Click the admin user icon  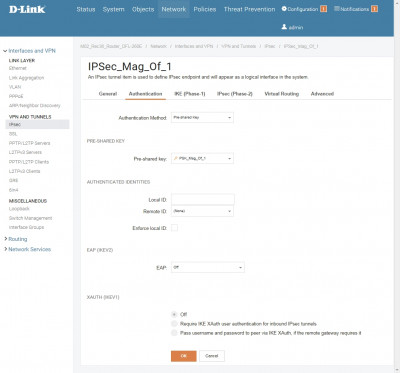pos(284,27)
